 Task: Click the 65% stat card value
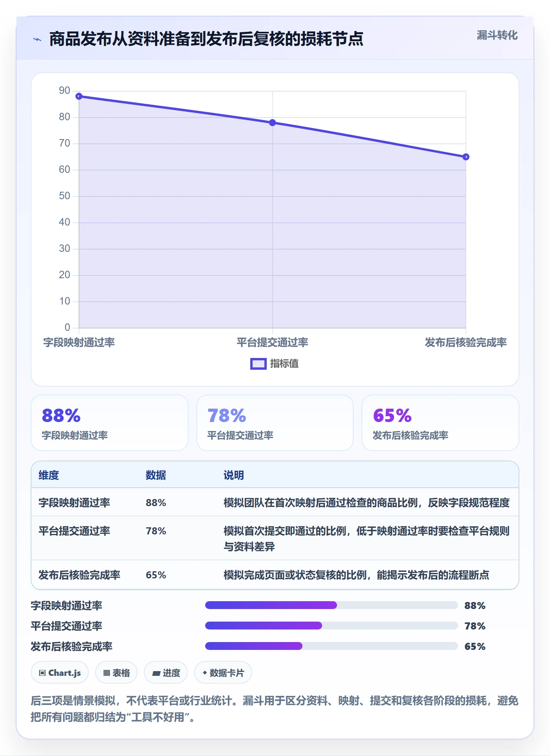pos(392,415)
